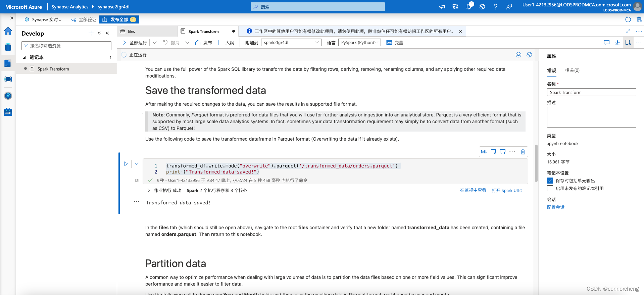This screenshot has width=644, height=295.
Task: Convert cell to Markdown
Action: pyautogui.click(x=484, y=152)
